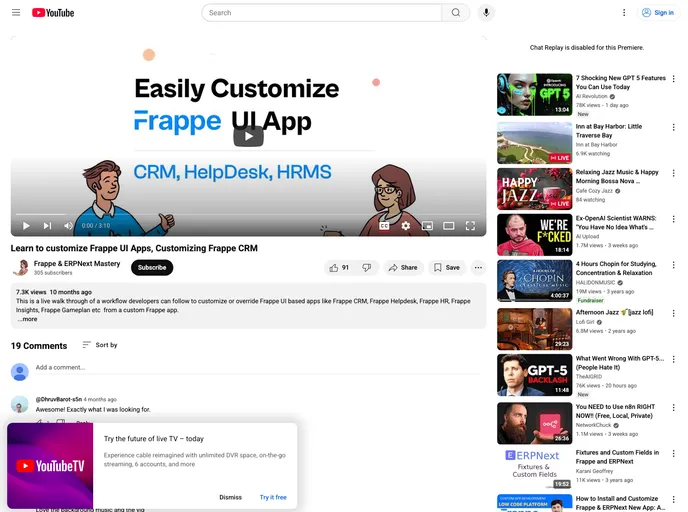Click the player bar play icon
Screen dimensions: 688x512
coord(26,226)
